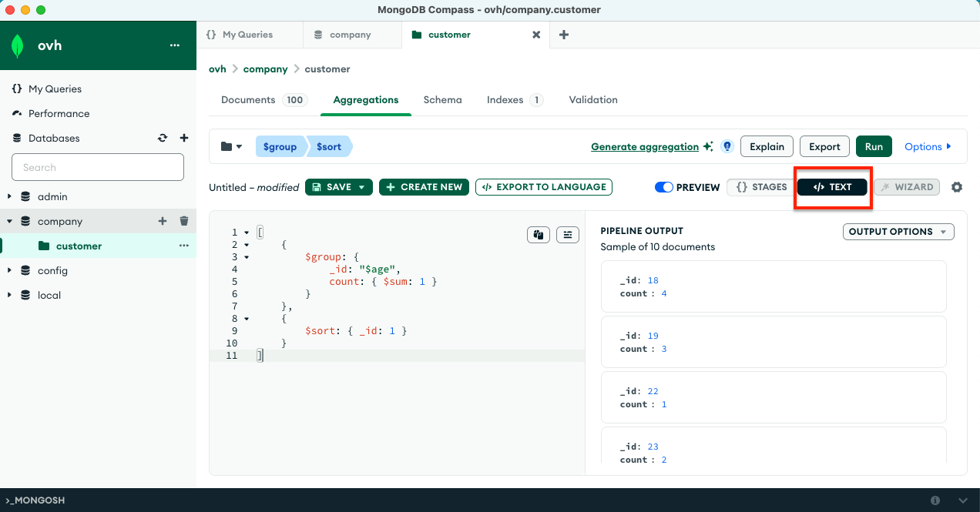Image resolution: width=980 pixels, height=512 pixels.
Task: Open the OUTPUT OPTIONS dropdown
Action: [898, 232]
